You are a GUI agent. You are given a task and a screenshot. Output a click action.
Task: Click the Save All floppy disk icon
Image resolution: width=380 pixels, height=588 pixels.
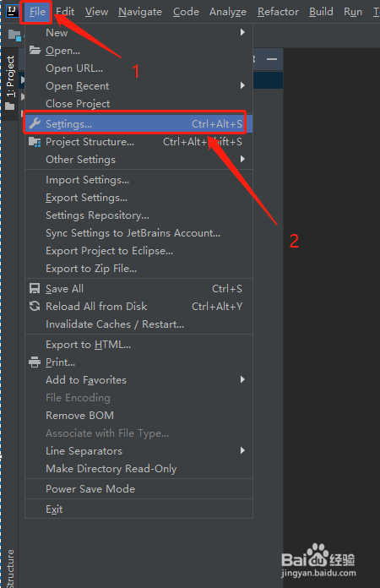point(35,288)
